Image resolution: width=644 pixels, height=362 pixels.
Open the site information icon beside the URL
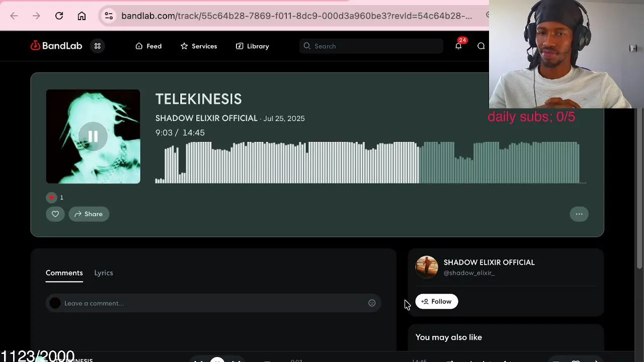click(x=109, y=16)
